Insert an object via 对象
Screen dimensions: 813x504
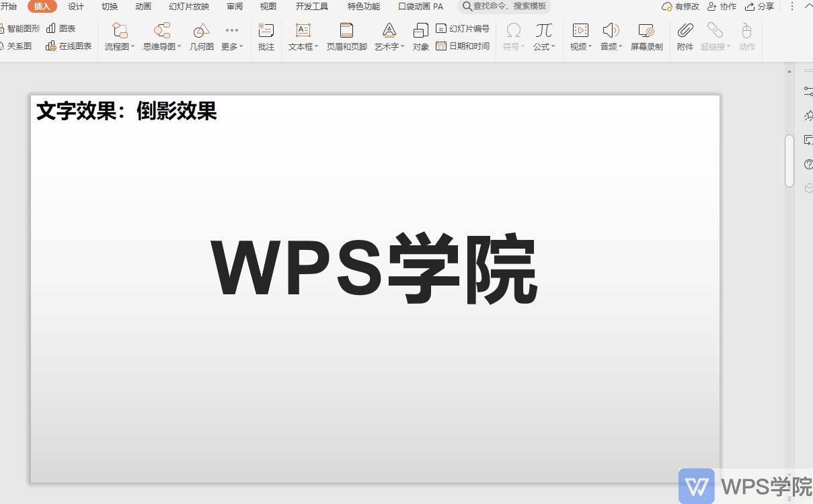421,38
